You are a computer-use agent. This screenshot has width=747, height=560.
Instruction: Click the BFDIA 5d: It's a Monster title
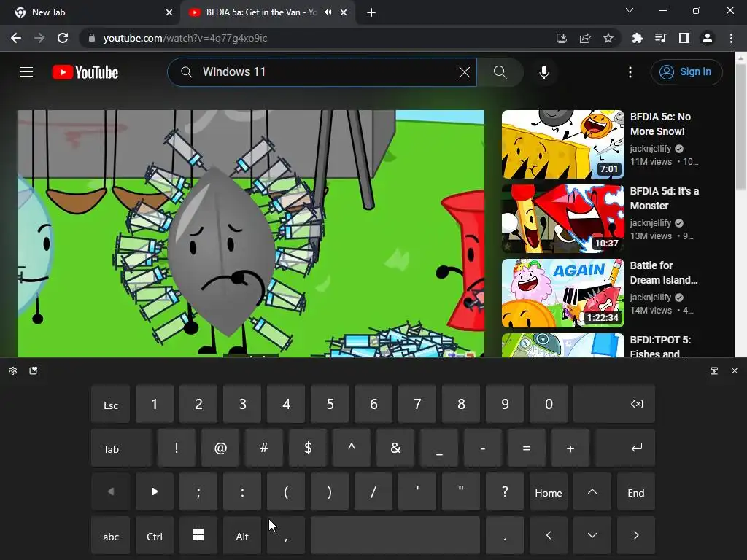[664, 198]
